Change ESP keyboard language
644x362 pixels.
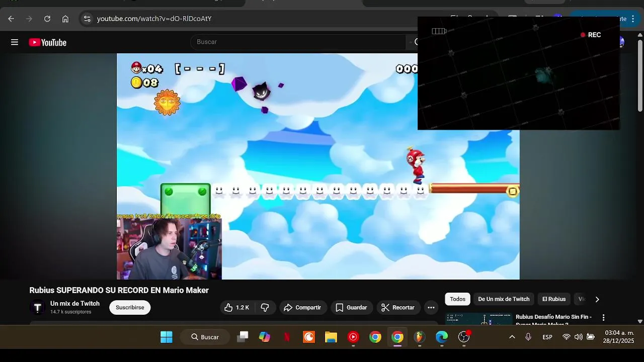547,337
